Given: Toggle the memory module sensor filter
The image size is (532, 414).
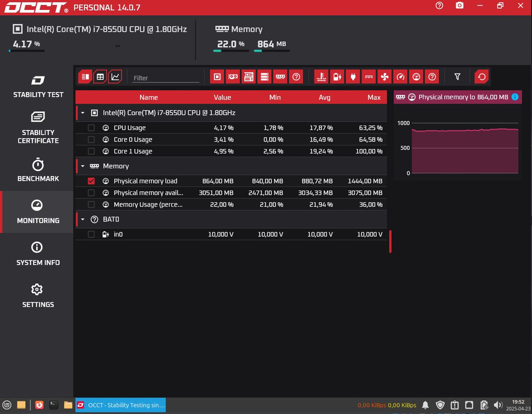Looking at the screenshot, I should coord(280,77).
